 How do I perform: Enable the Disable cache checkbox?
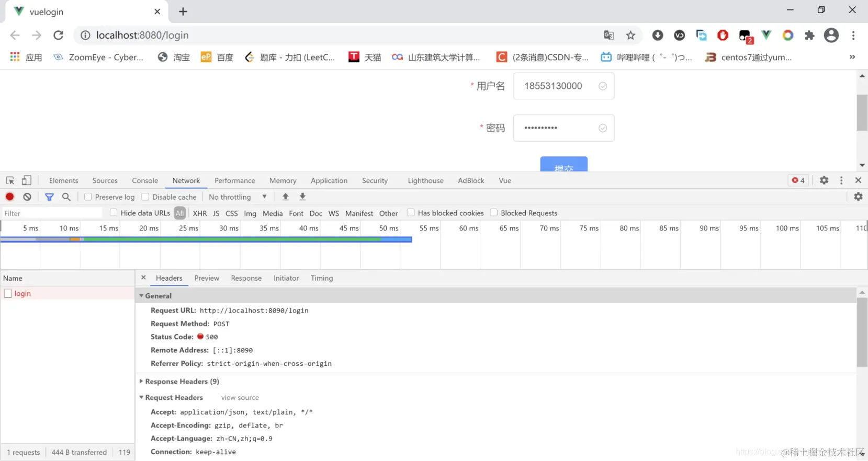(x=145, y=197)
